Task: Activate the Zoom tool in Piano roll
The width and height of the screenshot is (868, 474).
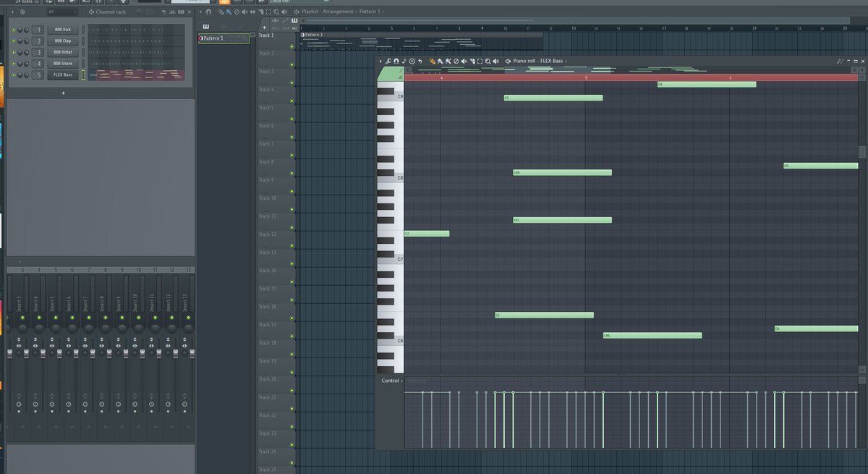Action: 488,62
